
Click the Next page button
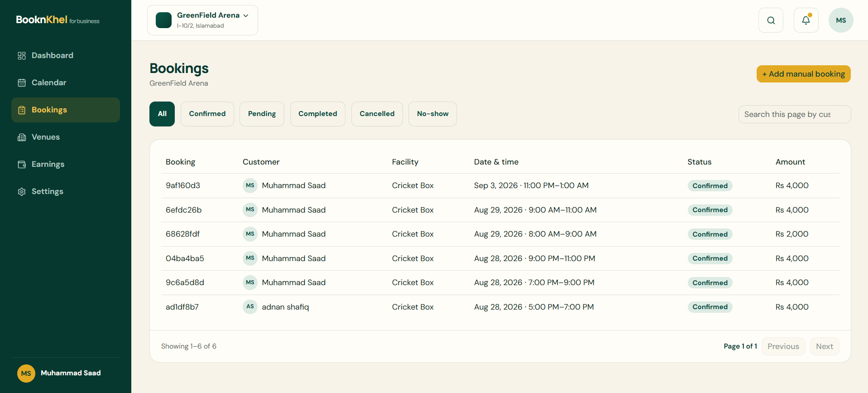point(825,346)
